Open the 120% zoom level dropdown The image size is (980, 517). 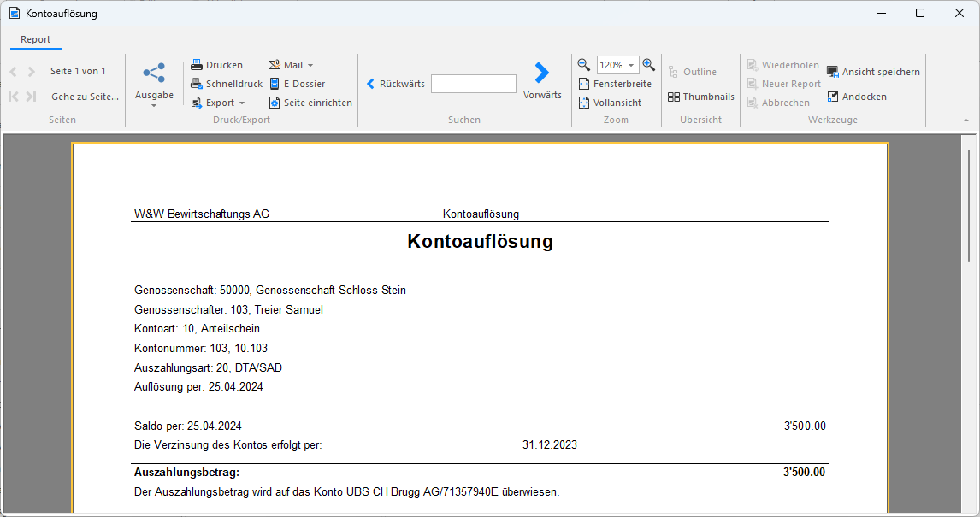[x=631, y=65]
